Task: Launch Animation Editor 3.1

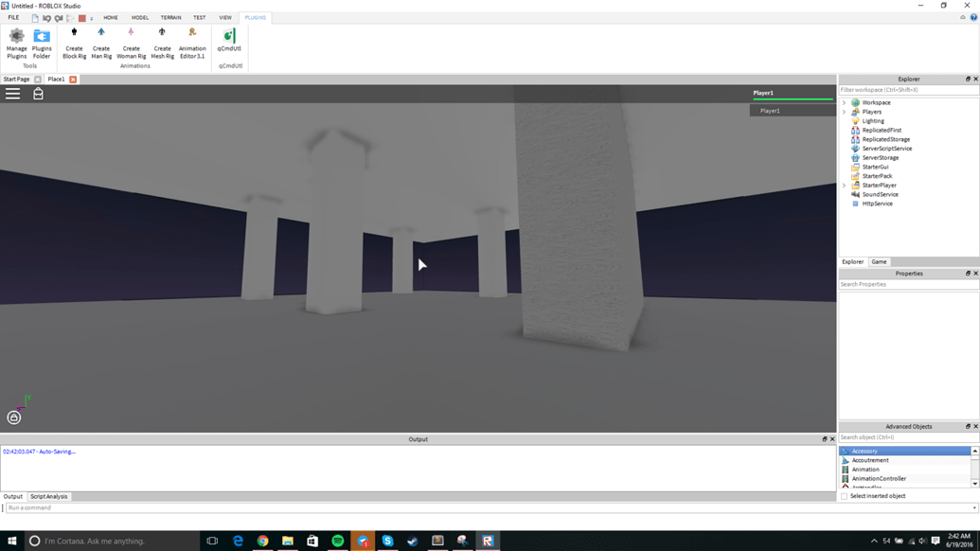Action: (x=192, y=40)
